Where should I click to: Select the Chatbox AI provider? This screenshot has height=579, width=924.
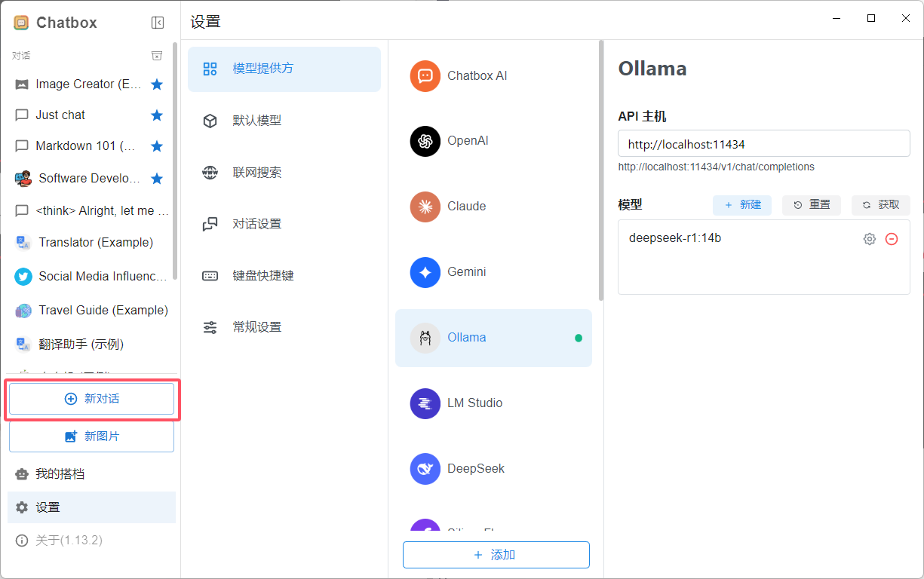[x=493, y=76]
